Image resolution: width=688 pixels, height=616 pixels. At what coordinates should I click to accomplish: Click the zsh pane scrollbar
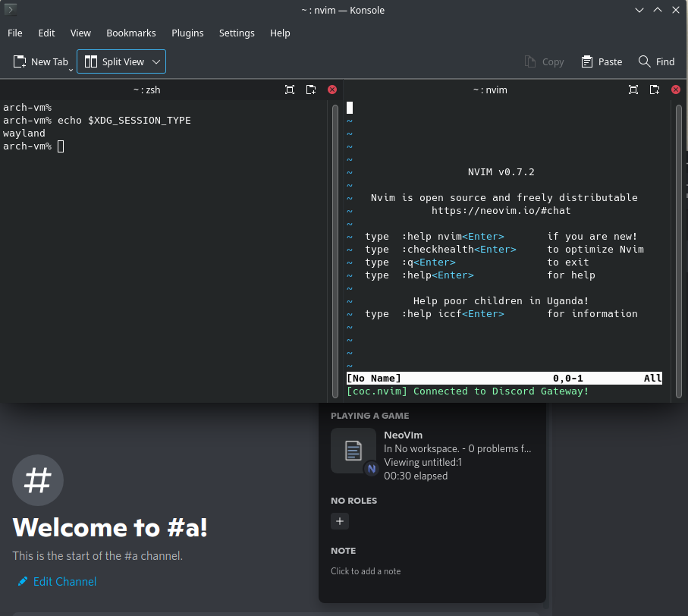tap(335, 251)
